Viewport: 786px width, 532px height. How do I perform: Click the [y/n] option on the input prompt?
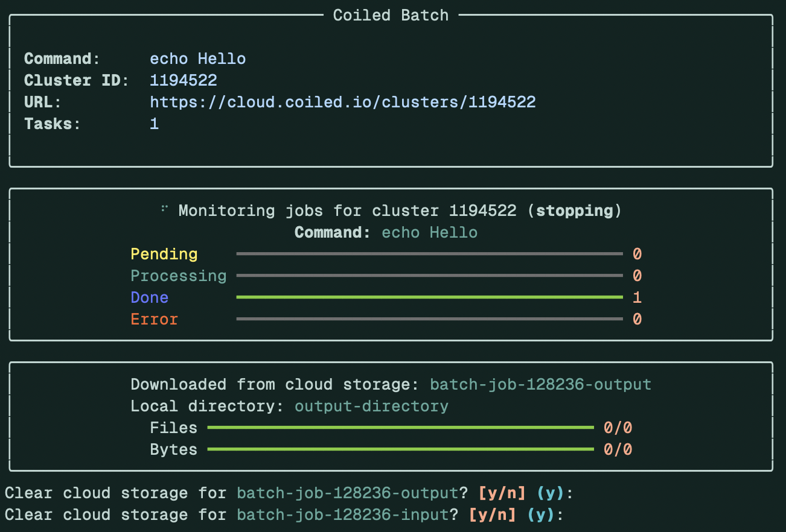pyautogui.click(x=492, y=515)
